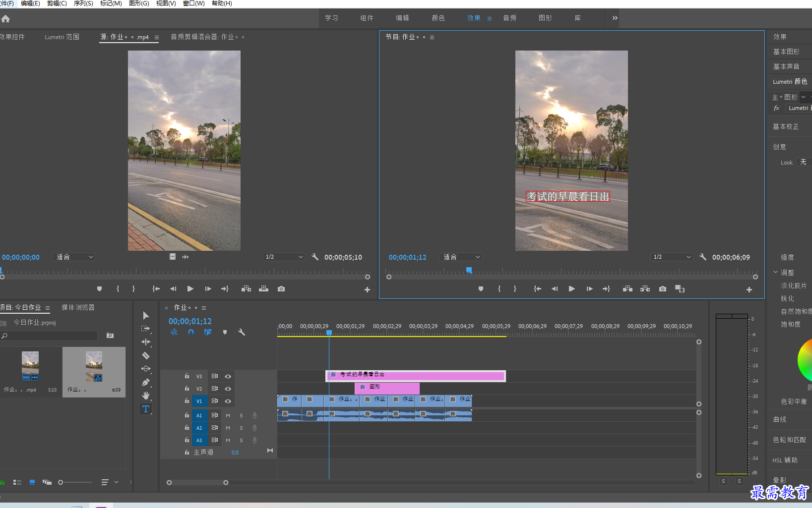Expand HSL 辅助 section
This screenshot has width=812, height=508.
785,460
